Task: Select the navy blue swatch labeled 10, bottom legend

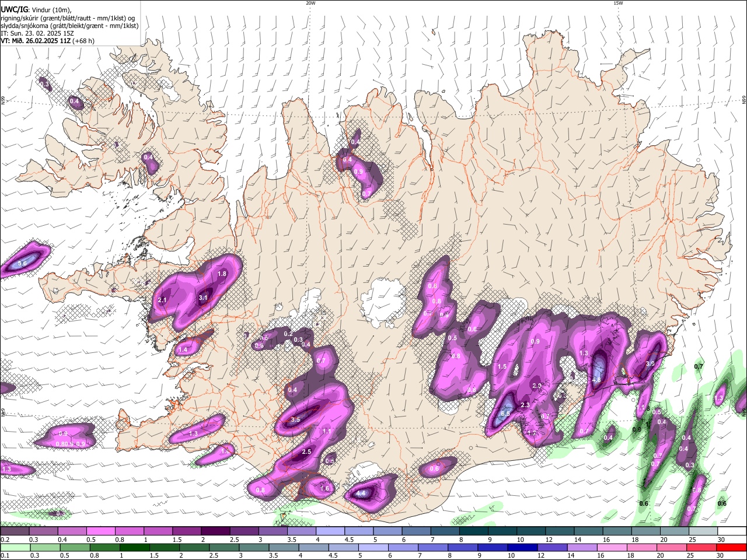Action: (x=522, y=547)
